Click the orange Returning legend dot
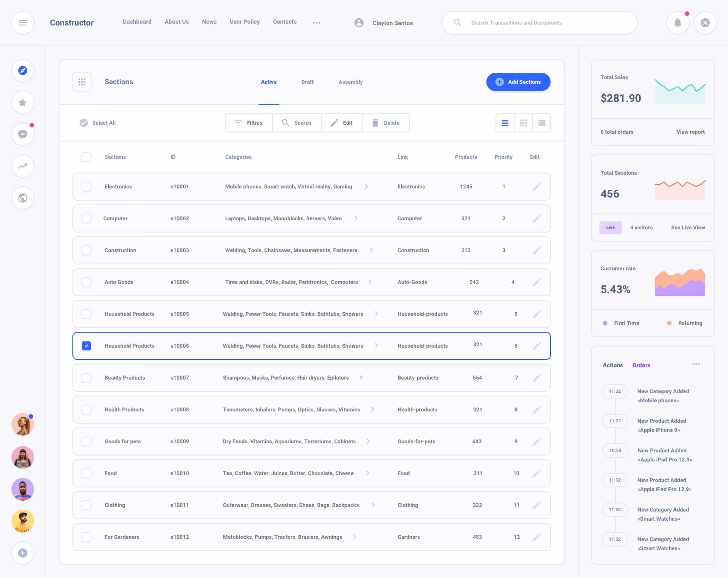This screenshot has height=578, width=728. pos(669,323)
